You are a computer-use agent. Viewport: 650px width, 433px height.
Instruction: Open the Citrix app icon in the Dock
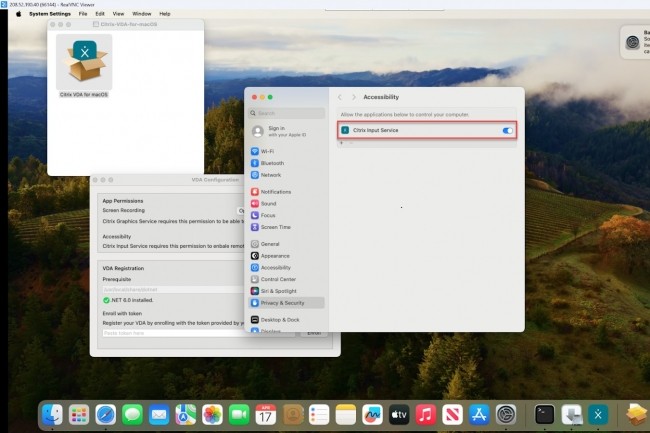click(x=598, y=414)
